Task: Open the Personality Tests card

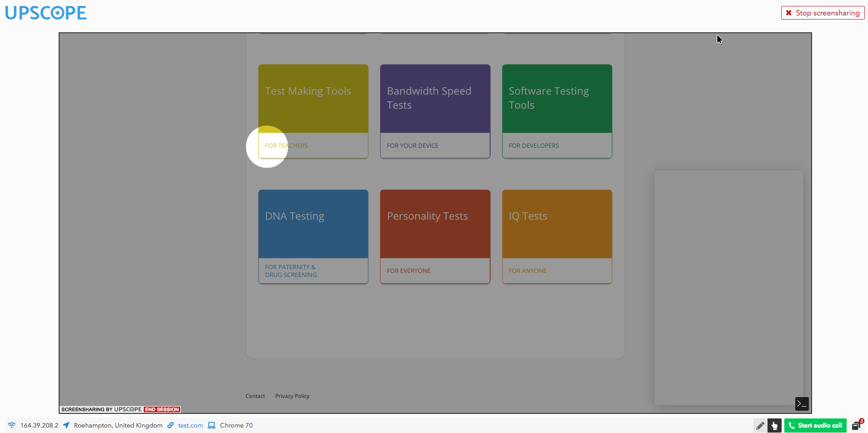Action: [435, 237]
